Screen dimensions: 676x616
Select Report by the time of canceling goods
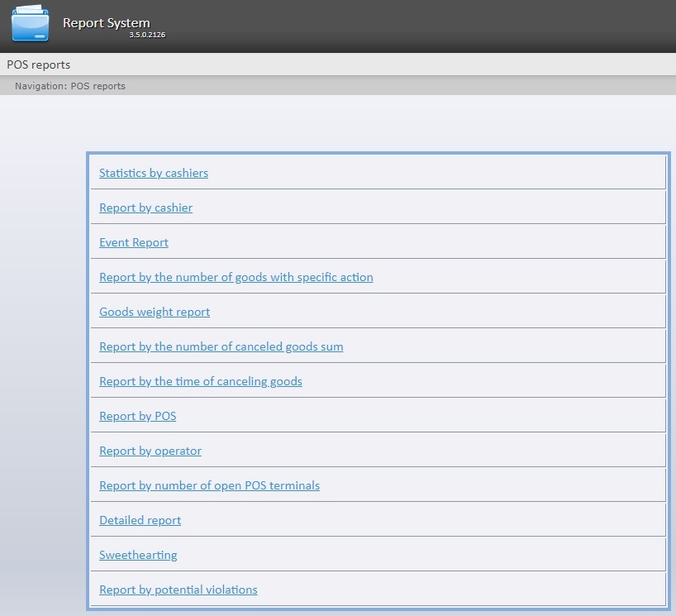200,381
